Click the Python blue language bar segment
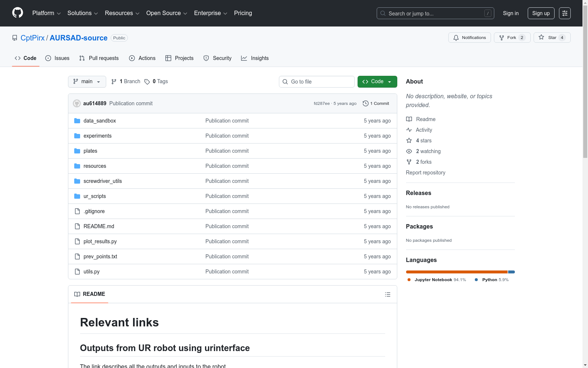The image size is (588, 368). point(512,272)
